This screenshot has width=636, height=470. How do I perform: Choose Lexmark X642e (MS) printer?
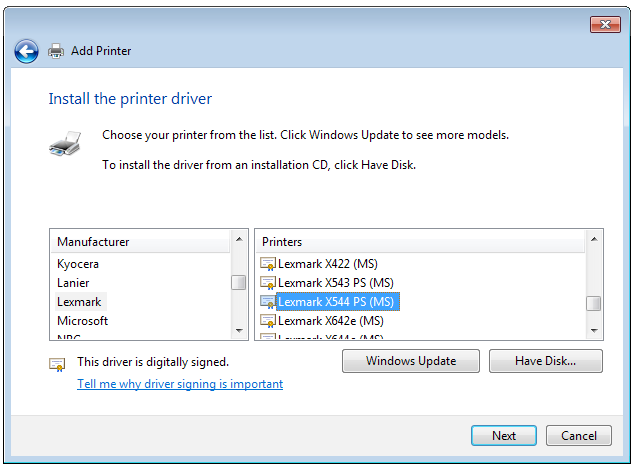point(331,321)
